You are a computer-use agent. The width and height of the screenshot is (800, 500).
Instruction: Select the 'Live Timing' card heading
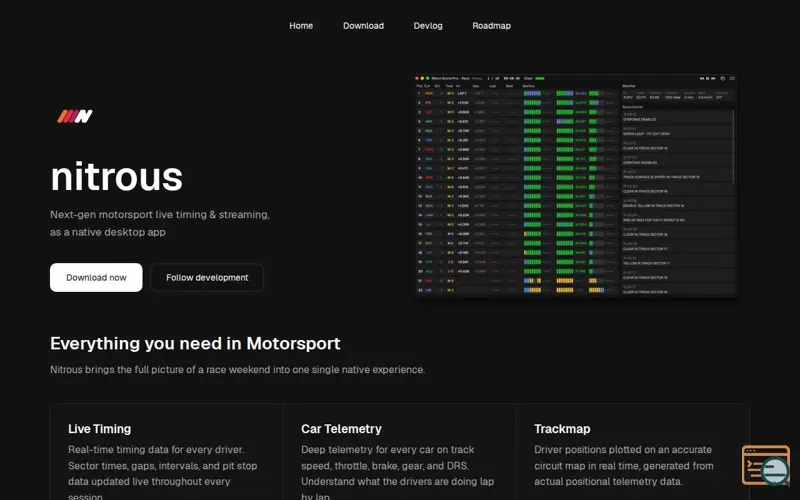99,429
